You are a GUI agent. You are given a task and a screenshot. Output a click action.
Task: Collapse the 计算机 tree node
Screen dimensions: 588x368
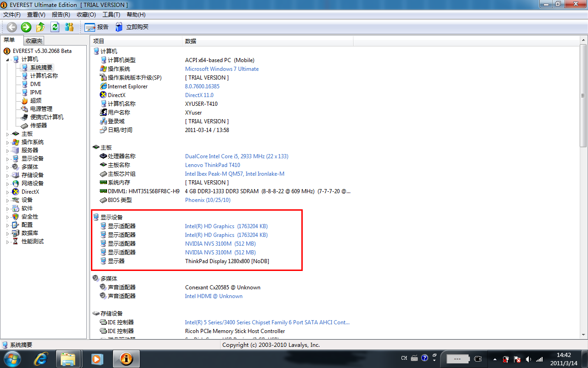8,59
